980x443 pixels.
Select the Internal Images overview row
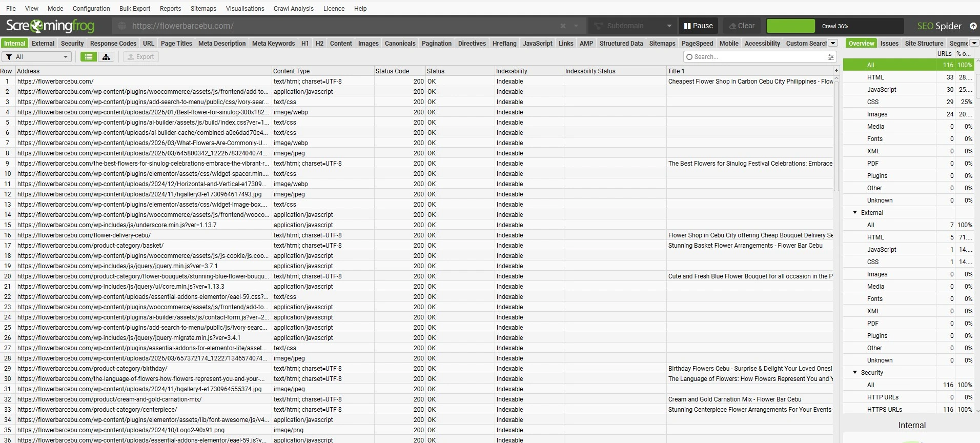(x=908, y=114)
